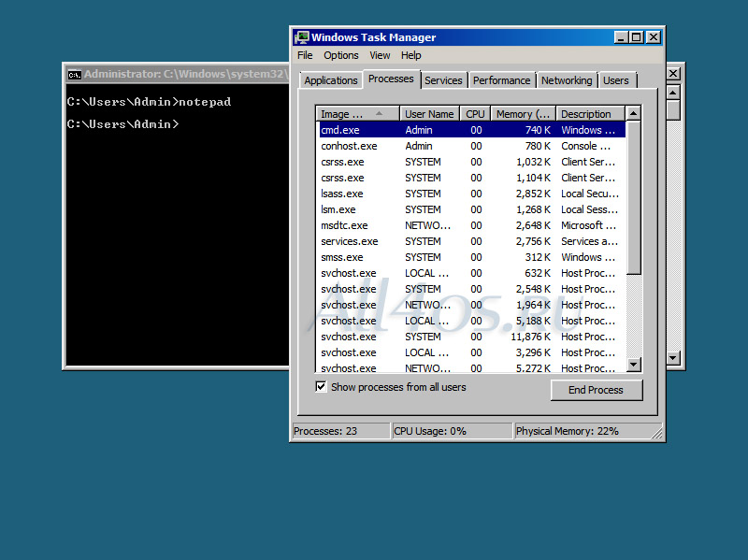748x560 pixels.
Task: Select the msdtc.exe process
Action: coord(472,225)
